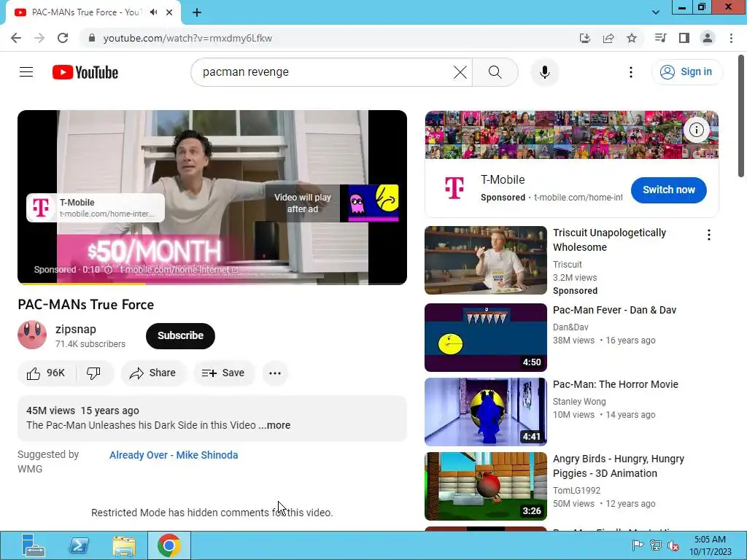747x560 pixels.
Task: Open the ad info icon next to Sponsored 0:10
Action: pyautogui.click(x=109, y=270)
